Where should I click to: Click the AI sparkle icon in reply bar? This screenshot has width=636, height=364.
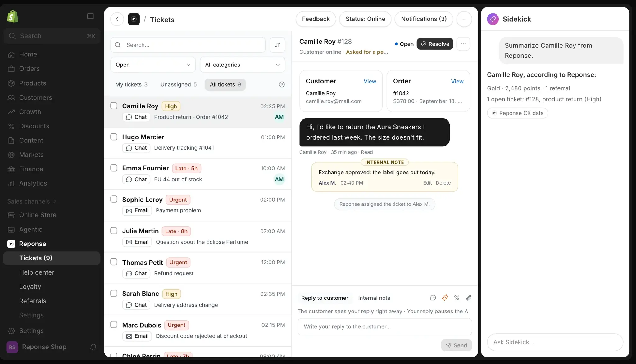click(445, 298)
